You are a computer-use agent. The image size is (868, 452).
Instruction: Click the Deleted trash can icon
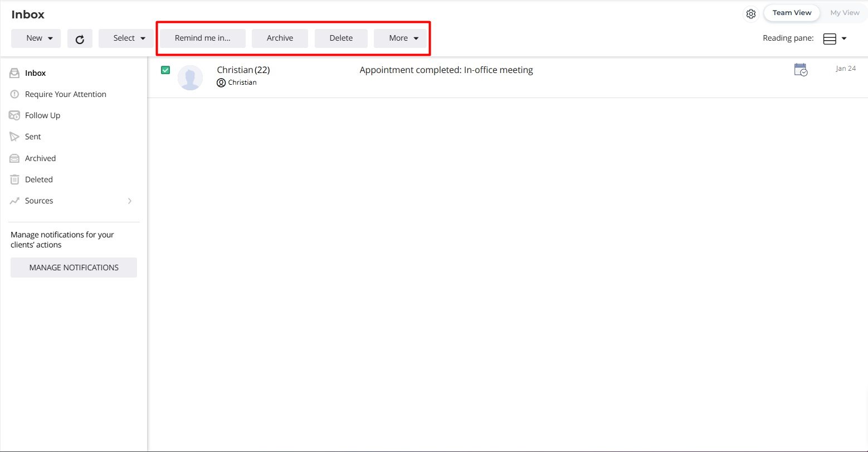click(x=14, y=179)
